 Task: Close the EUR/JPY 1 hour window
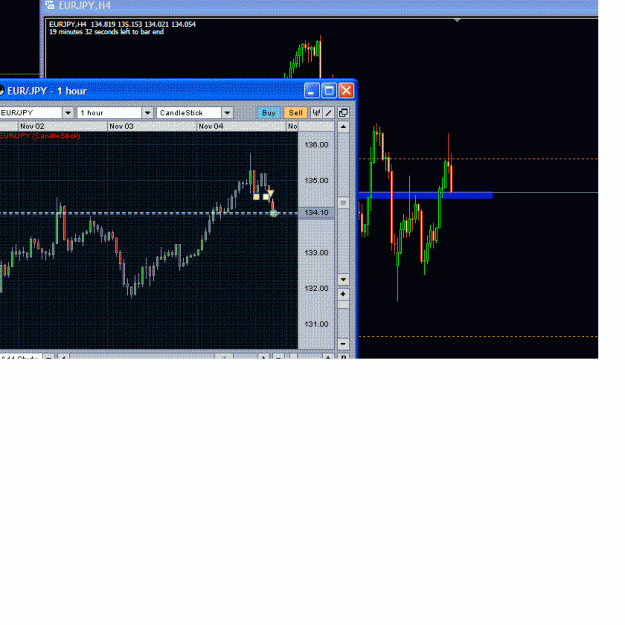346,90
